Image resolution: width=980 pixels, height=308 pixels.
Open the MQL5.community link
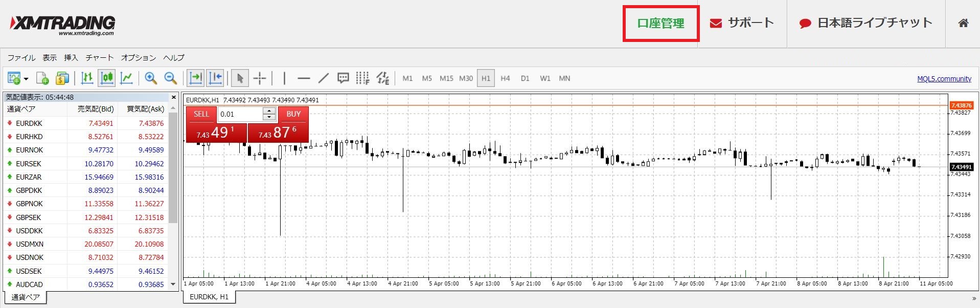point(944,79)
